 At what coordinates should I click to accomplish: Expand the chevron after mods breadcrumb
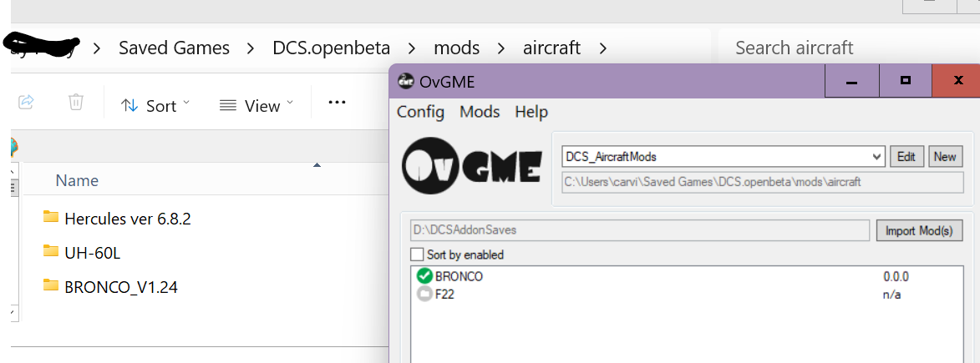point(501,48)
